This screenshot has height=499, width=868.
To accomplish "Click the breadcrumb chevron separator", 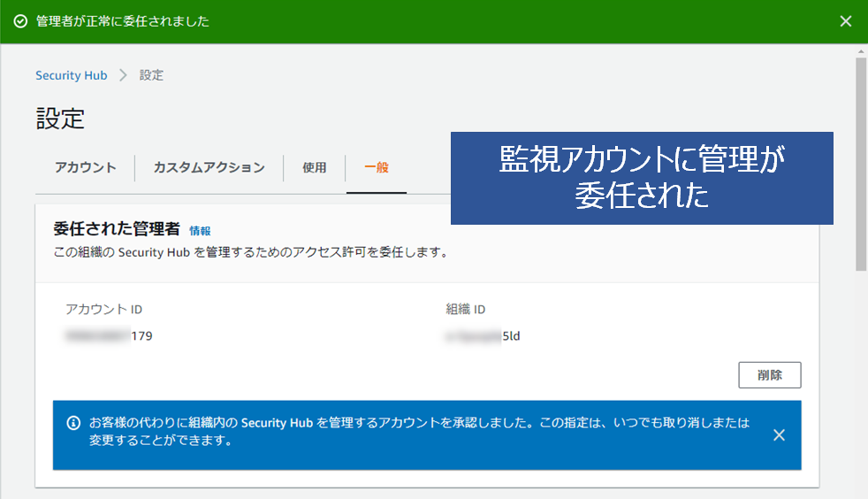I will 123,75.
